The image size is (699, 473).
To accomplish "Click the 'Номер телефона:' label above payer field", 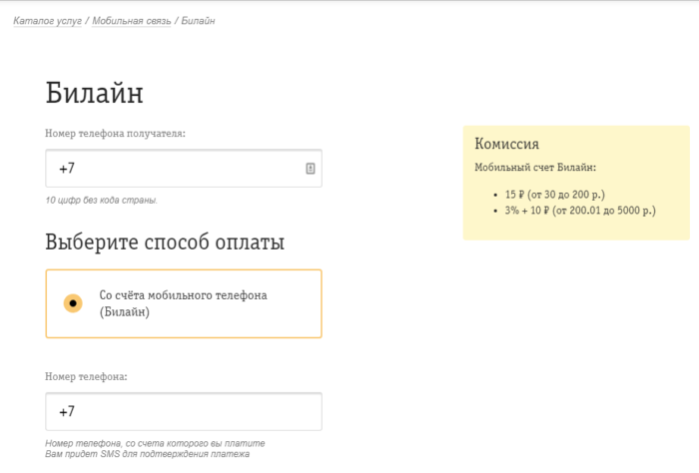I will click(x=86, y=377).
